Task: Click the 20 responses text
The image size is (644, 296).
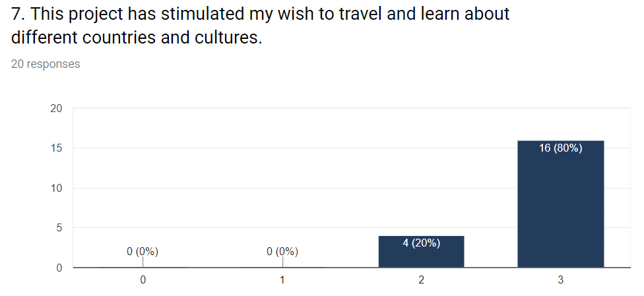Action: pos(46,64)
